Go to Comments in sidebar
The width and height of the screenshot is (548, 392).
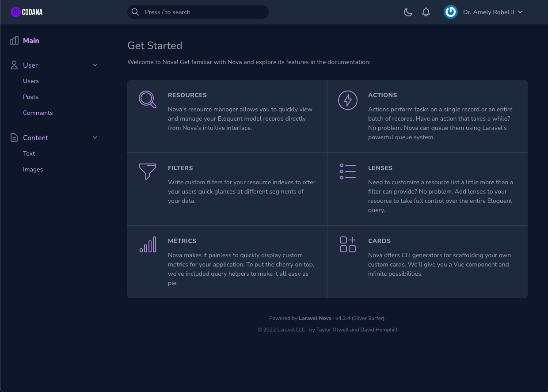pos(38,113)
